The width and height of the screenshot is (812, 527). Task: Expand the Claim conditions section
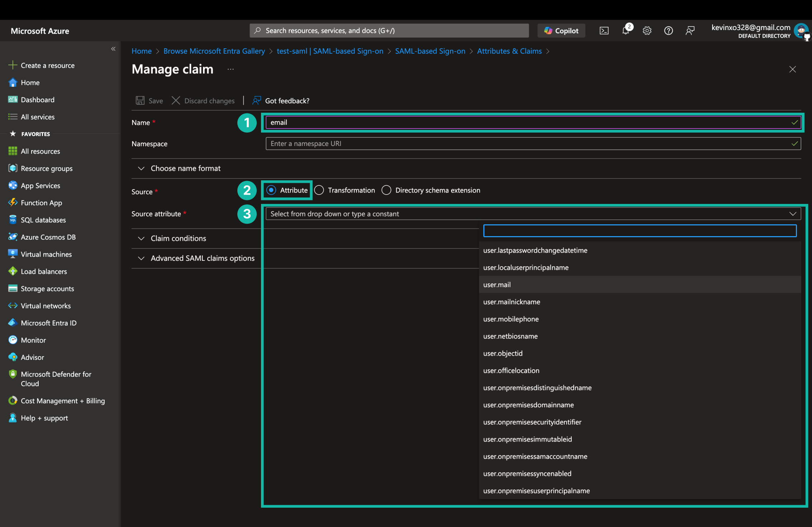click(x=178, y=238)
